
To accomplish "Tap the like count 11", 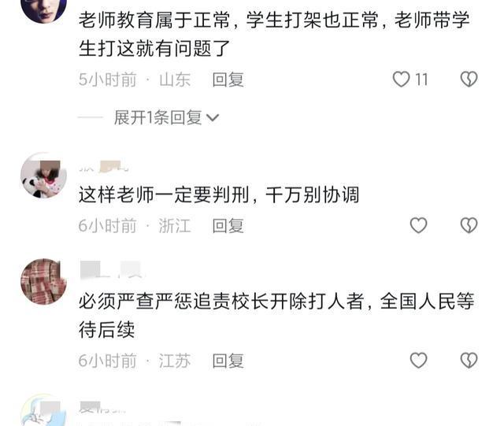I will (421, 80).
